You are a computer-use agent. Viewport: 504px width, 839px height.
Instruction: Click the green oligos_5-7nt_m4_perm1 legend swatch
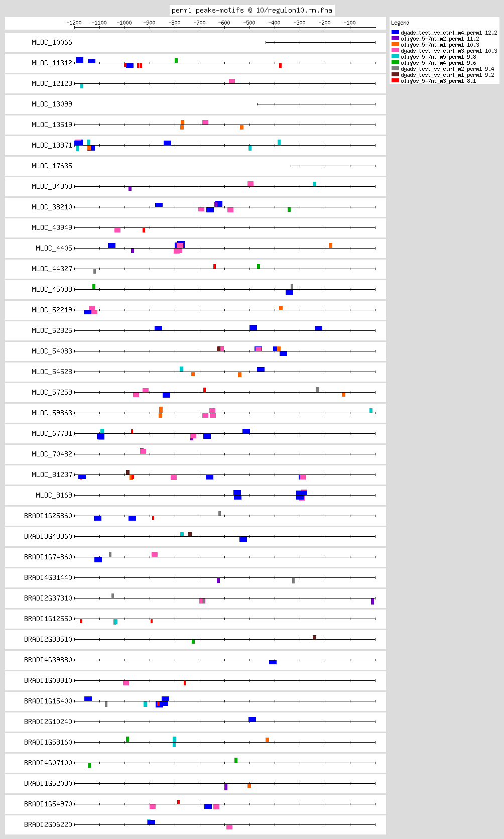(x=395, y=63)
